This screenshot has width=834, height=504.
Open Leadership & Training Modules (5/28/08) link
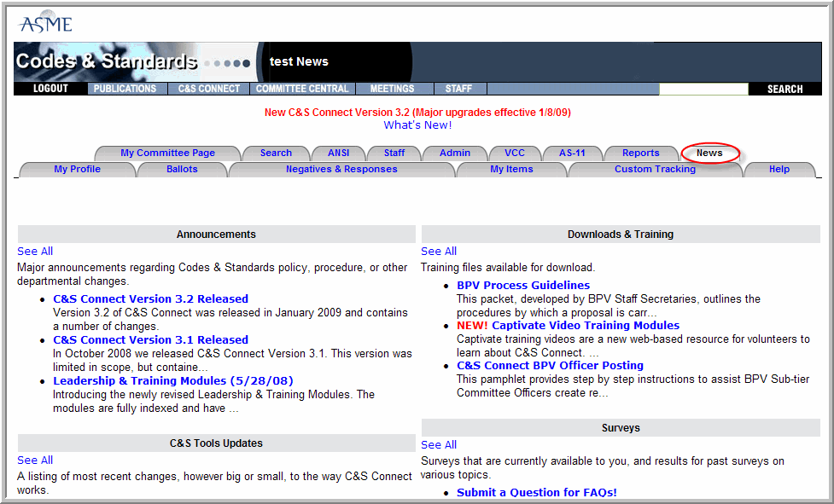[x=173, y=381]
